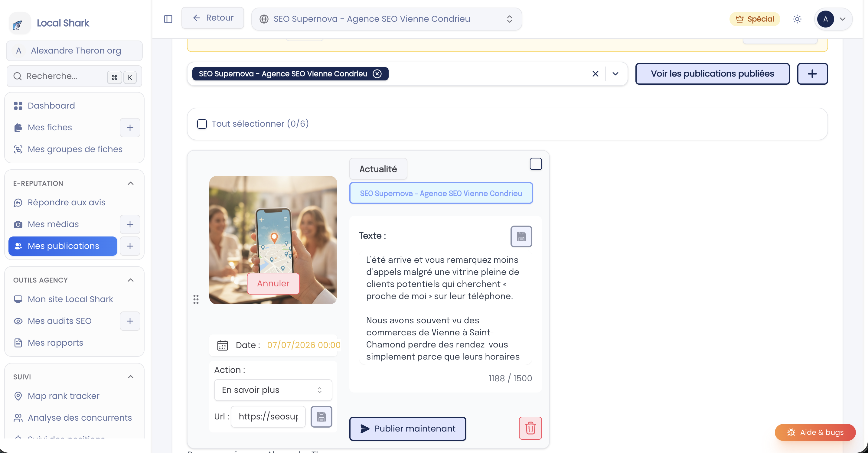Delete the publication with trash icon

(530, 428)
